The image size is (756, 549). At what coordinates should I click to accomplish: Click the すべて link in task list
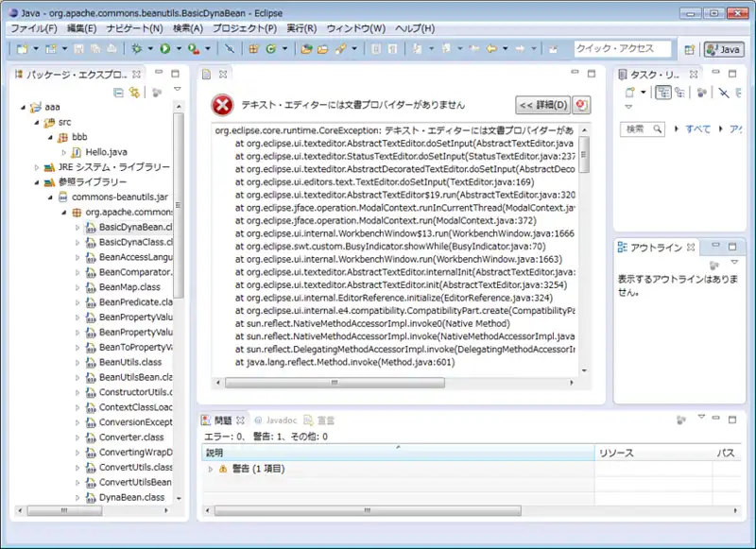pos(698,129)
